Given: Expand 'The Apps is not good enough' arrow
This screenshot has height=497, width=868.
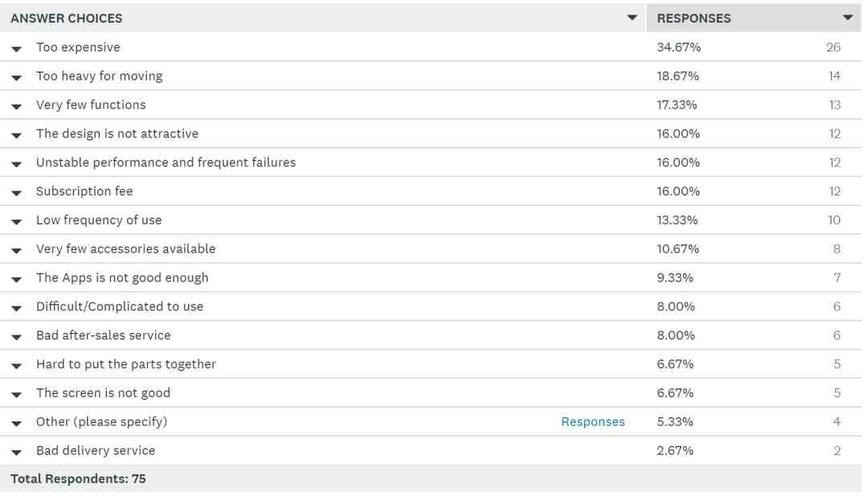Looking at the screenshot, I should [17, 279].
